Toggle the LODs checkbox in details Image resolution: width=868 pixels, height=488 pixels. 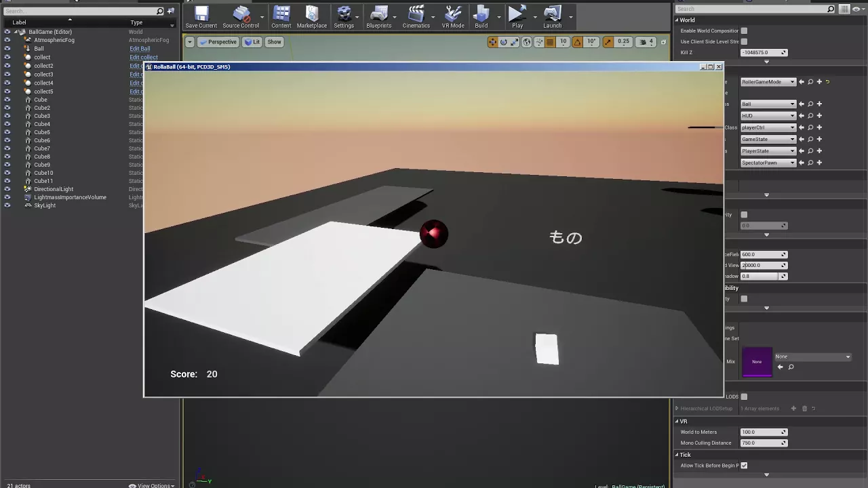[744, 396]
